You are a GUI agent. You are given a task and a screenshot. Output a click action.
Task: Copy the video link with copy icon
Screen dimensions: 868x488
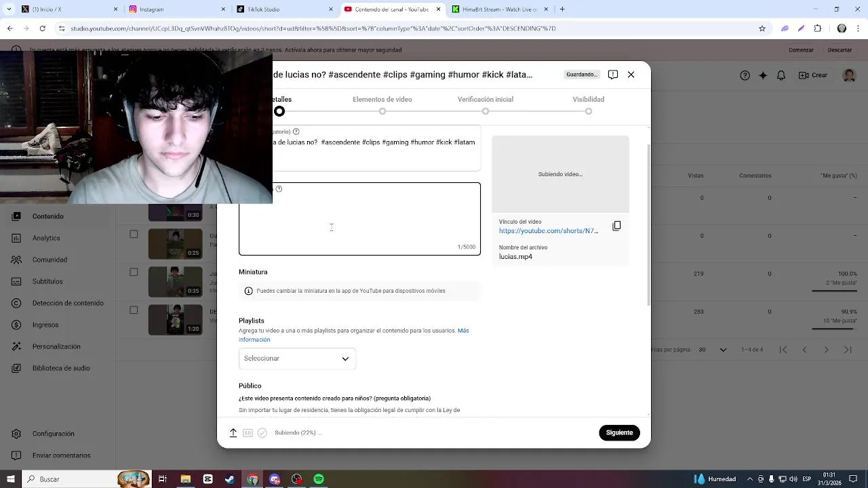[616, 226]
